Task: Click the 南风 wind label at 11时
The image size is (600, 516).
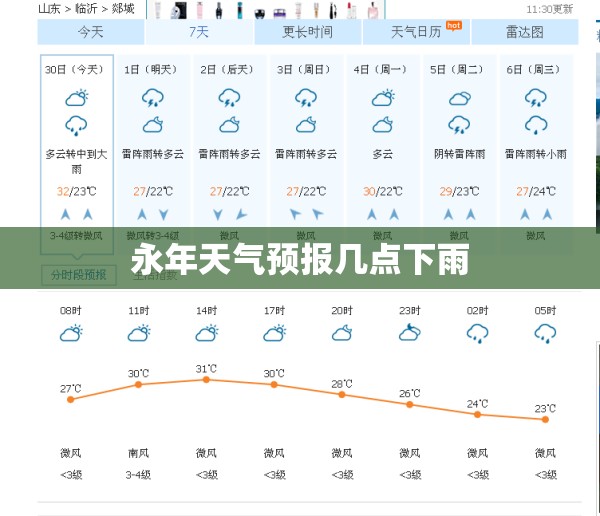Action: tap(139, 454)
